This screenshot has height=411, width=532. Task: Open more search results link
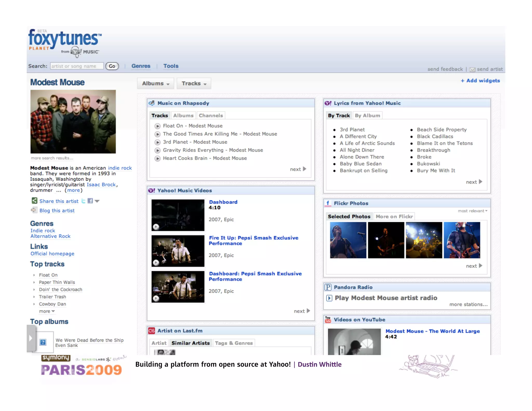click(x=52, y=158)
